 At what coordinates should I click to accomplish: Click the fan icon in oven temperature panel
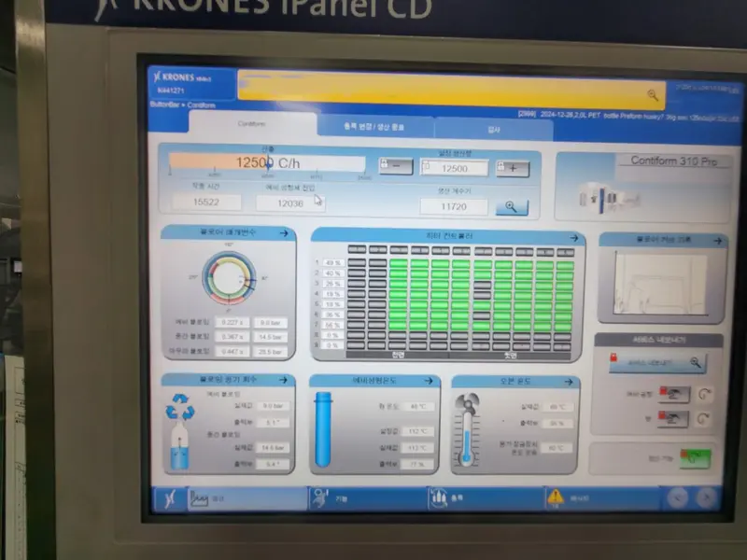(468, 402)
